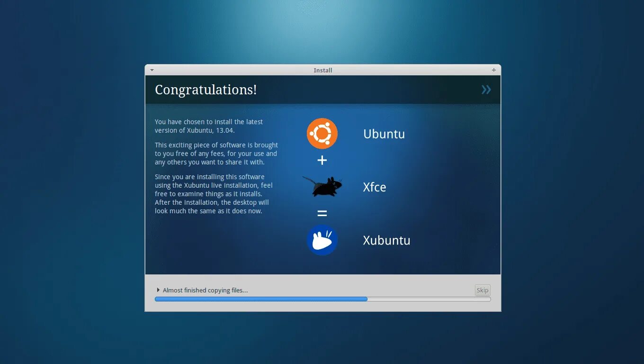Screen dimensions: 644x364
Task: Advance slideshow with double-chevron next arrow
Action: (x=486, y=90)
